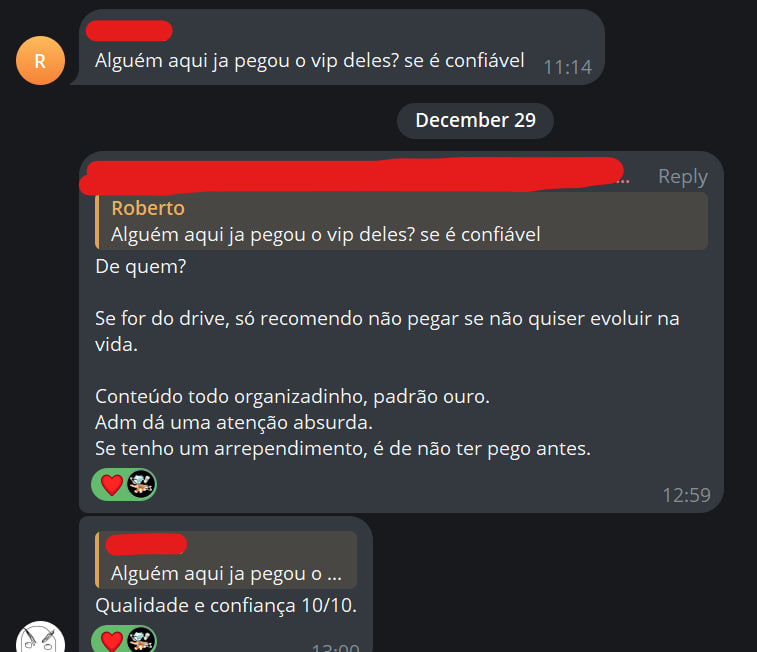Toggle custom emoji reaction on 'Qualidade e confiança' message
Screen dimensions: 757x652
(x=141, y=639)
